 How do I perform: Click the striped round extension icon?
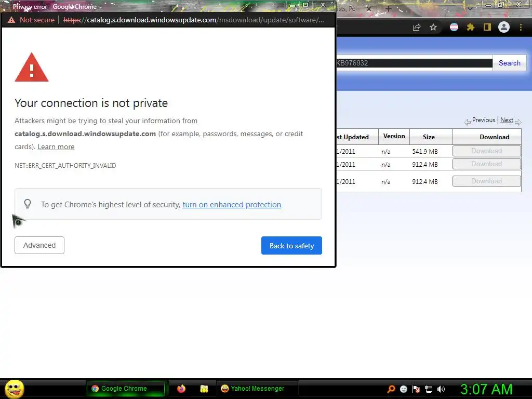point(454,27)
